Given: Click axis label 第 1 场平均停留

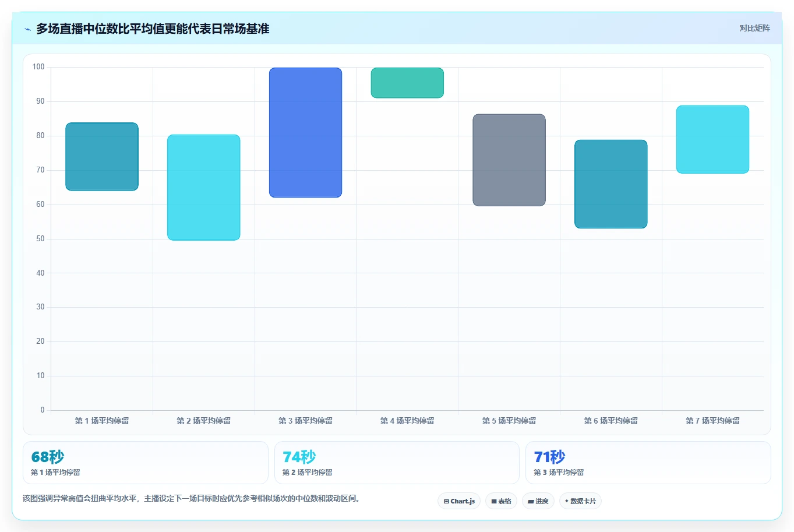Looking at the screenshot, I should [x=102, y=421].
